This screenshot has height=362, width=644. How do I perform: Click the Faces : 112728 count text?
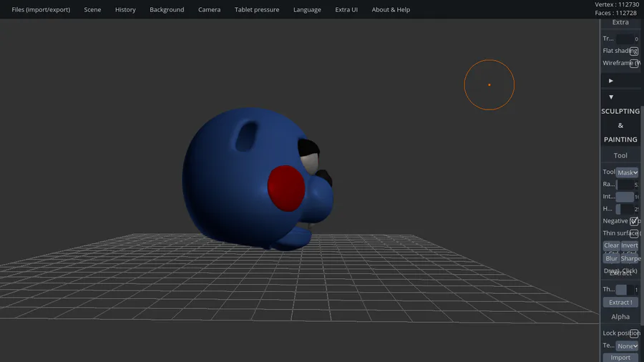tap(615, 13)
